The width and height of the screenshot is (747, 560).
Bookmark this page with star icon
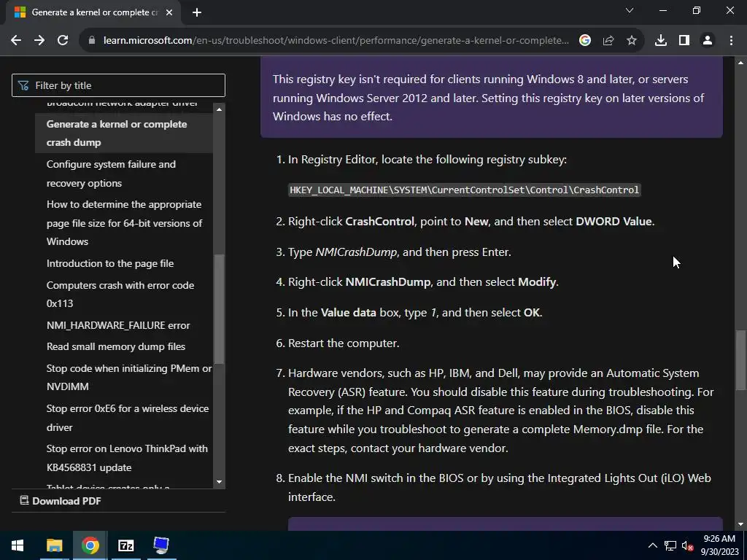click(632, 41)
